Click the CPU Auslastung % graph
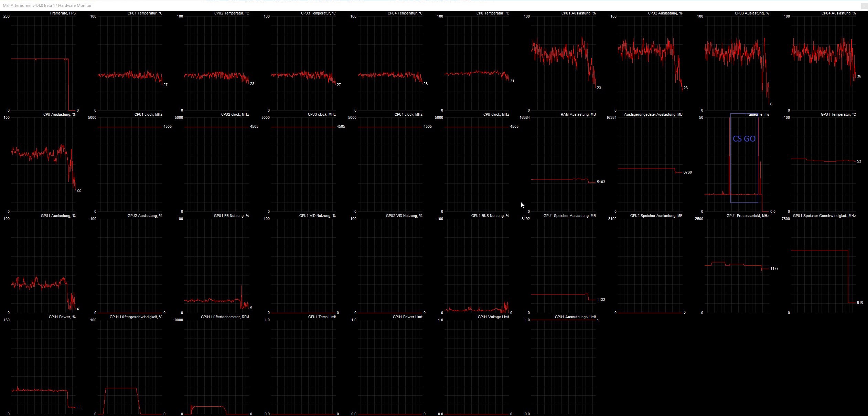The image size is (868, 416). (x=43, y=164)
